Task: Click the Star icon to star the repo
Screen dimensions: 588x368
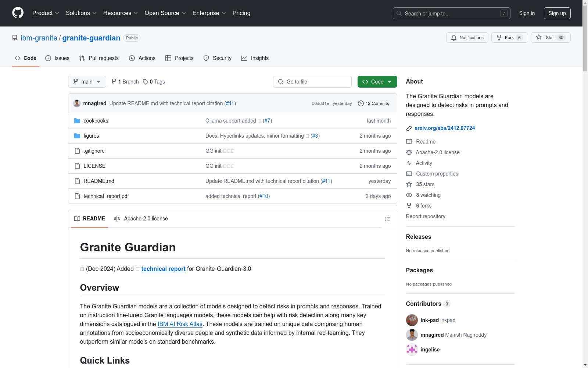Action: 539,37
